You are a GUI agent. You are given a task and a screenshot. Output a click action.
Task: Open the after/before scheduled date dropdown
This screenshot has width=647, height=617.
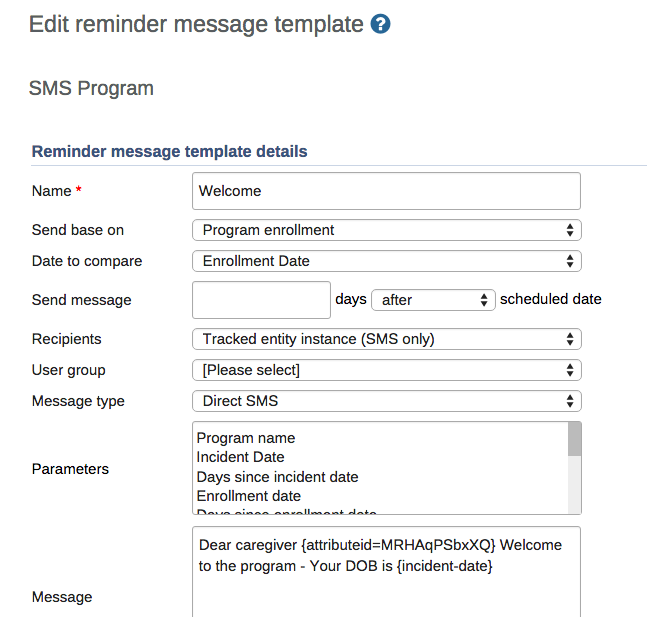[433, 299]
